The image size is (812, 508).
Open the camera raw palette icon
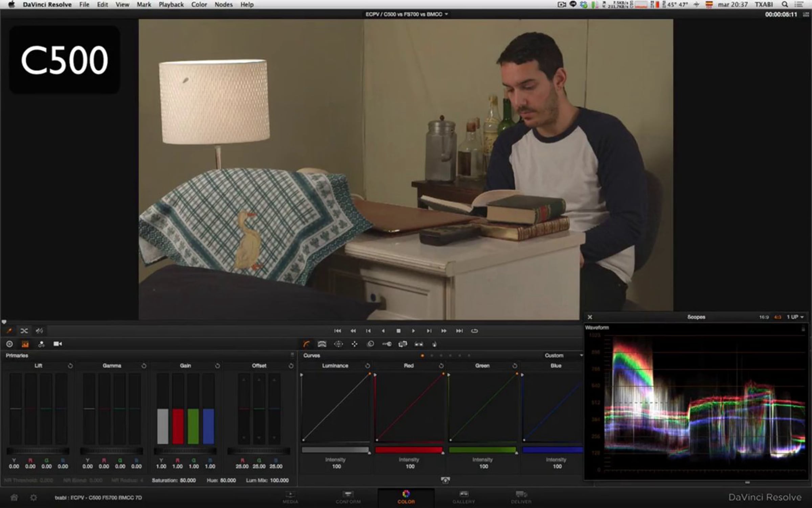pos(58,344)
